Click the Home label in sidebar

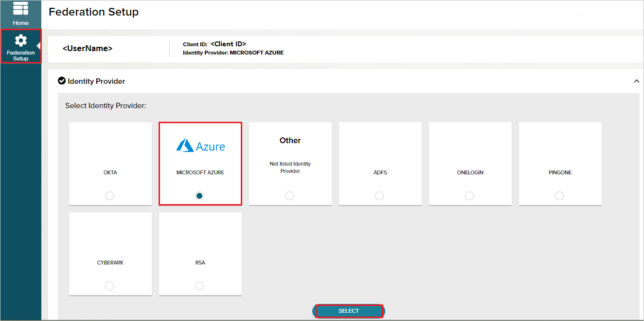pyautogui.click(x=20, y=23)
